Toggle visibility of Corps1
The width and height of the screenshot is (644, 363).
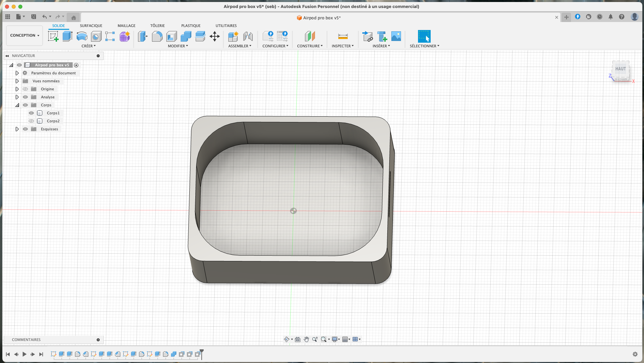coord(31,113)
